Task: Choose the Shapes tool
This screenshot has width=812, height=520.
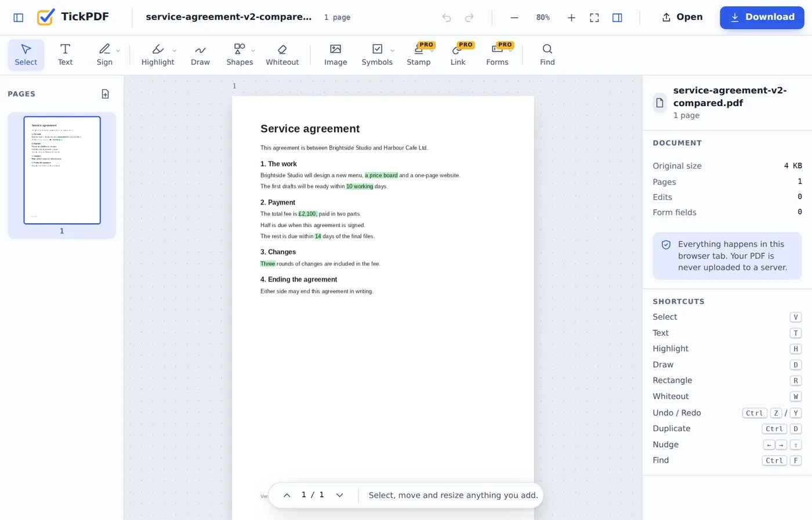Action: 239,55
